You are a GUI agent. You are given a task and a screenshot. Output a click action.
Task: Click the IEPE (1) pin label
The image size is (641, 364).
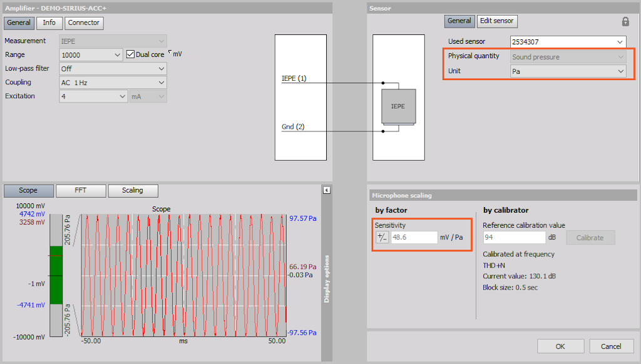pos(294,78)
